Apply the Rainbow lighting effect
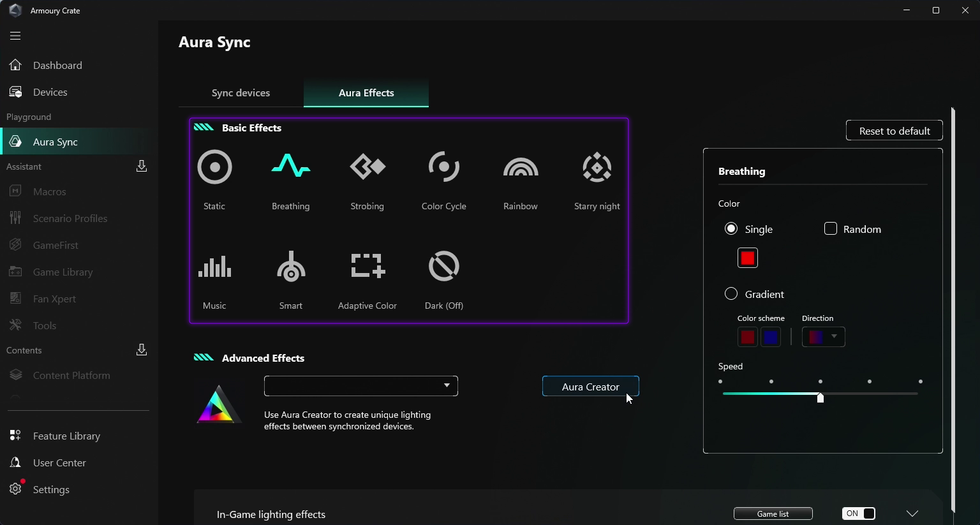This screenshot has width=980, height=525. click(x=521, y=168)
